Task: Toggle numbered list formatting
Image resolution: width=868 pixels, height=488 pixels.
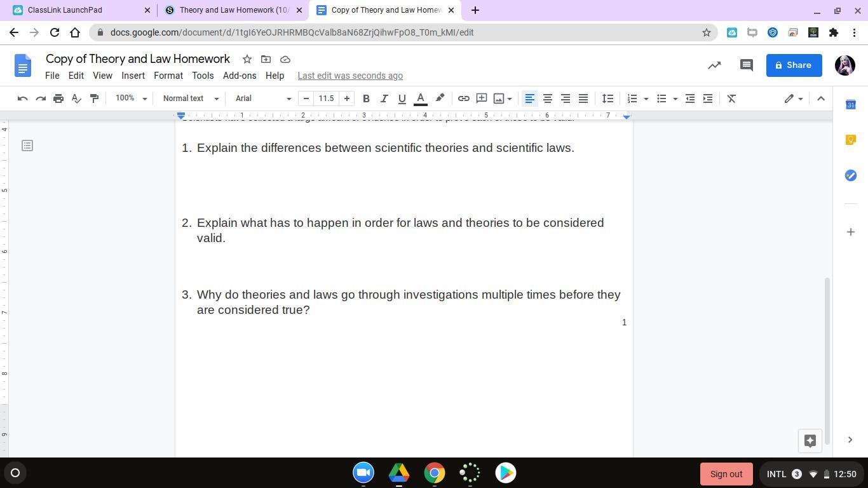Action: pos(632,98)
